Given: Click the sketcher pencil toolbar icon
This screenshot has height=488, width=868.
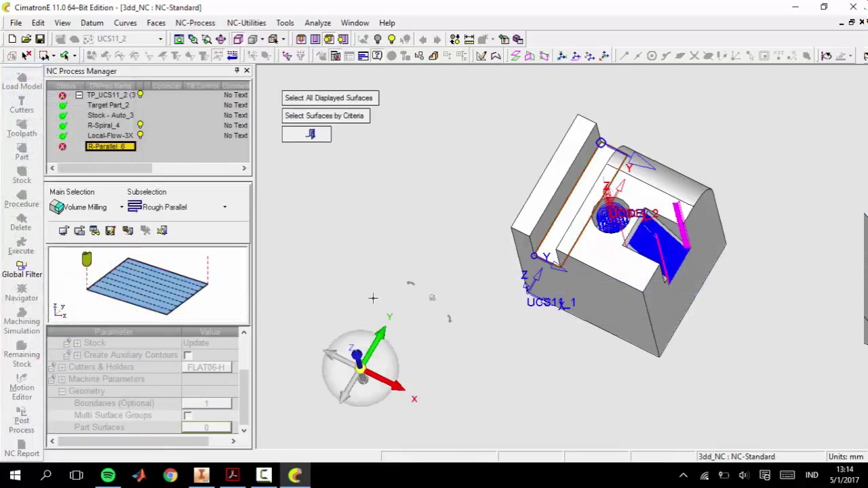Looking at the screenshot, I should point(481,56).
